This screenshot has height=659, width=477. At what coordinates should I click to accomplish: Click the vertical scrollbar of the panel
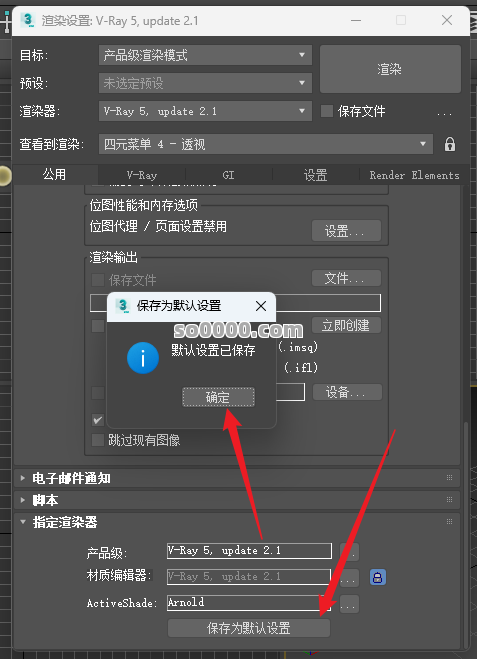465,534
